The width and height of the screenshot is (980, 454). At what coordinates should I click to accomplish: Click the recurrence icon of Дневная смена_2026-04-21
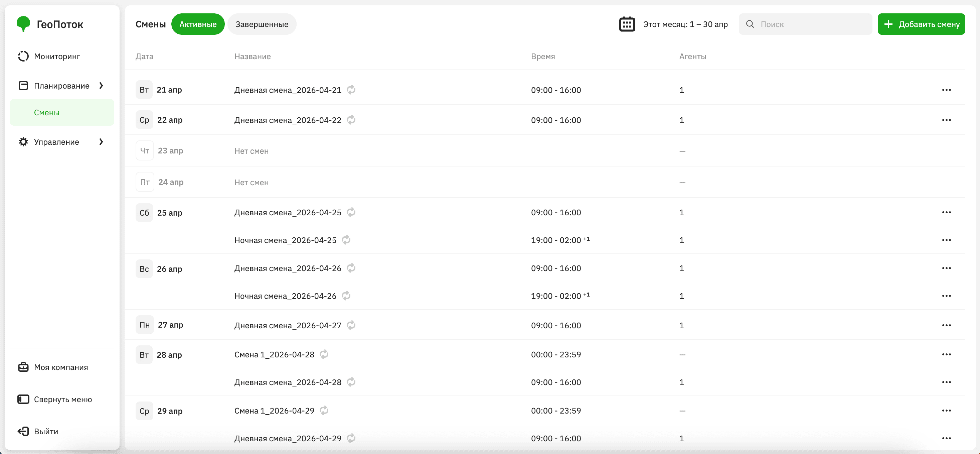click(351, 90)
